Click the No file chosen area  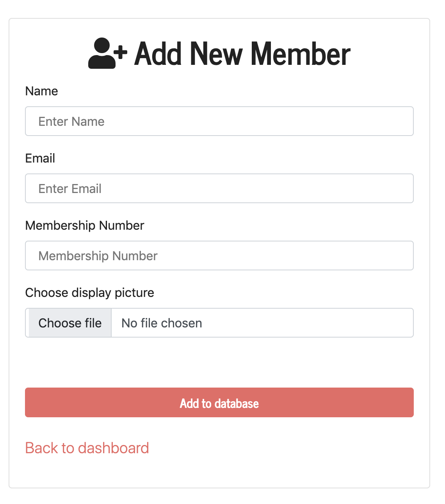162,323
